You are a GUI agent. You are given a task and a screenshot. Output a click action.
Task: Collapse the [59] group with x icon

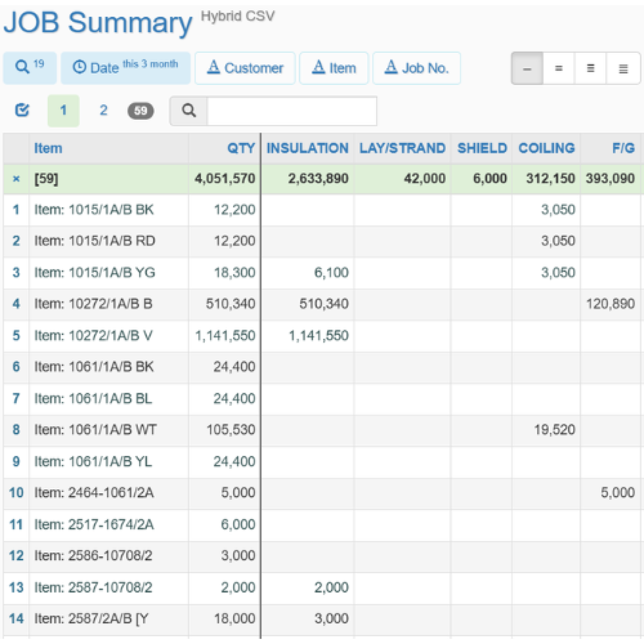pos(16,179)
